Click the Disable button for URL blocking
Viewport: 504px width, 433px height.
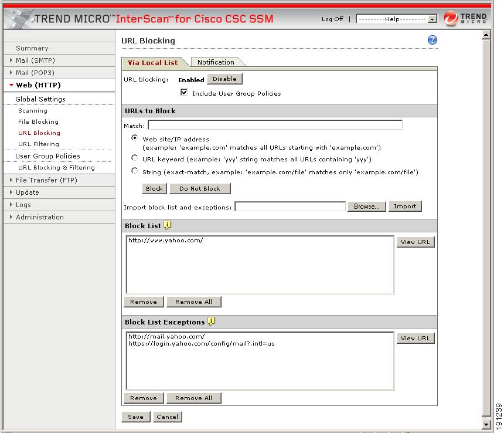click(224, 79)
